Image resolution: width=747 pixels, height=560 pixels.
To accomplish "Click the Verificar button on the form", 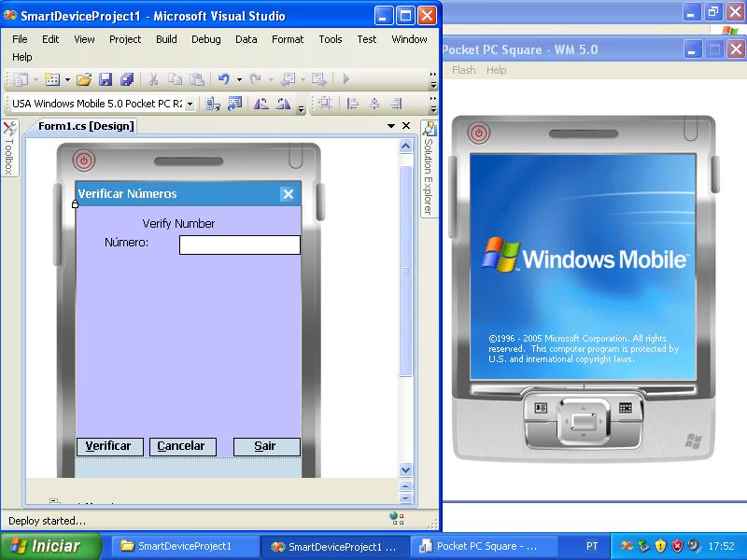I will coord(109,447).
